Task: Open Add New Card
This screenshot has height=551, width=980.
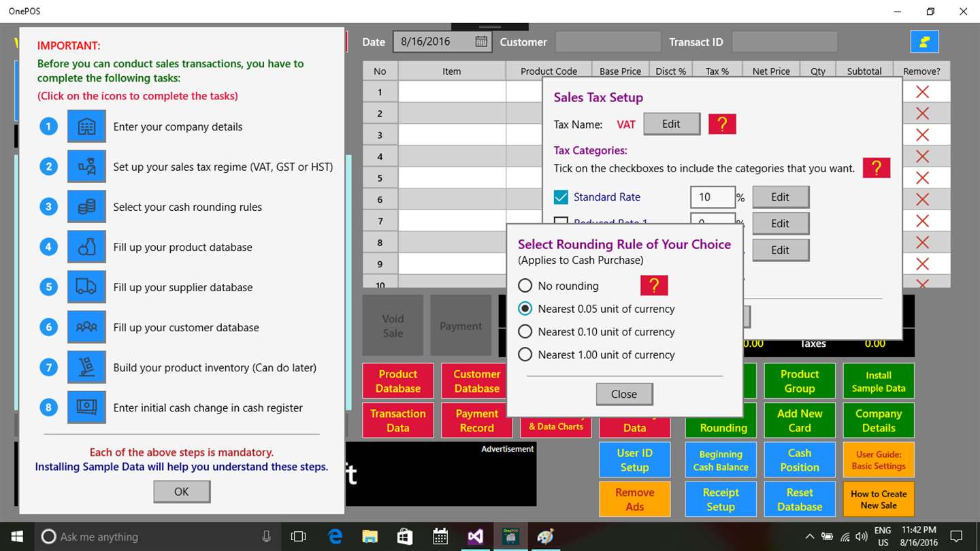Action: pos(800,420)
